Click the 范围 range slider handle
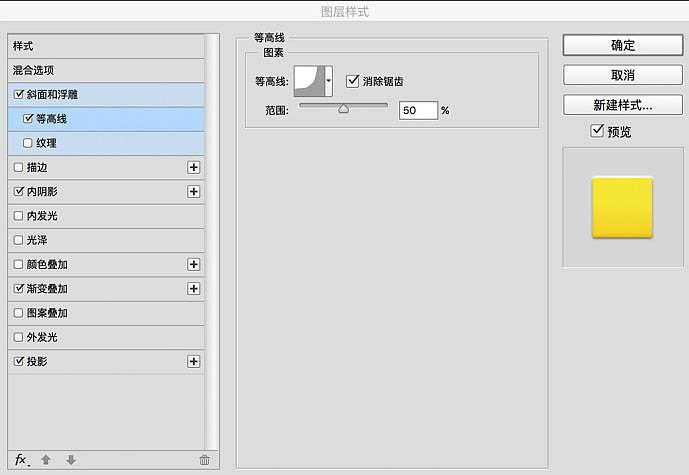The width and height of the screenshot is (689, 475). (343, 110)
